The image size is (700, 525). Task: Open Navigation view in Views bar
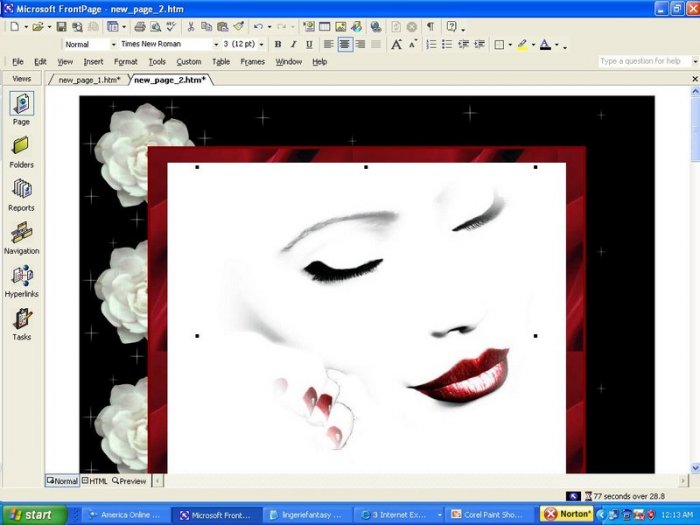click(21, 238)
